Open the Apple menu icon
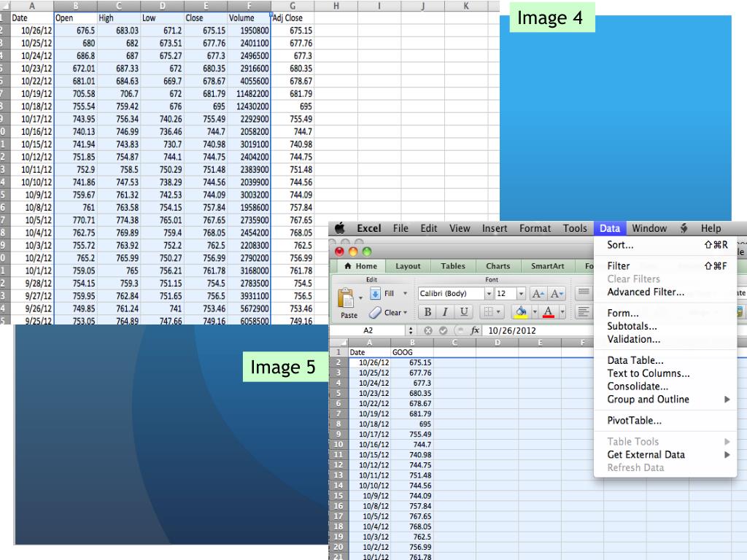Screen dimensions: 747x560 click(340, 228)
